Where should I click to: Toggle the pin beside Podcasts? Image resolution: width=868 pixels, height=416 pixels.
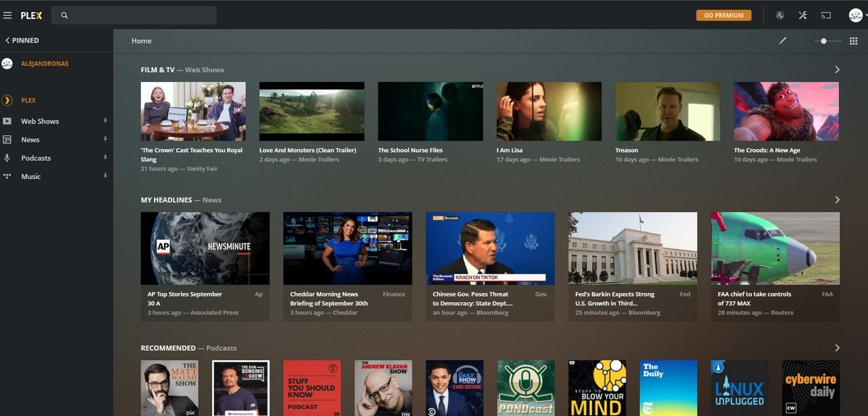[x=105, y=158]
